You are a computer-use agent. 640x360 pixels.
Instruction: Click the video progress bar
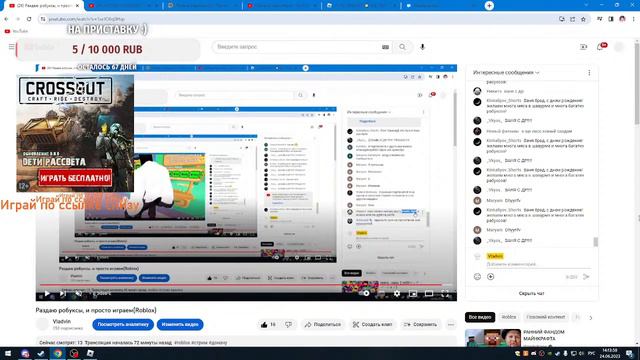click(x=246, y=284)
